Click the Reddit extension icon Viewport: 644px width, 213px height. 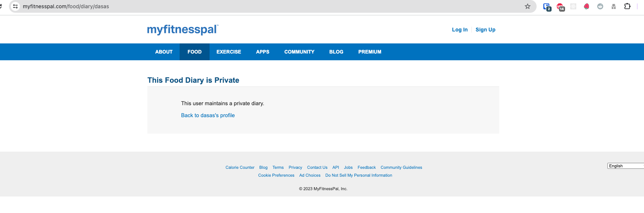600,6
